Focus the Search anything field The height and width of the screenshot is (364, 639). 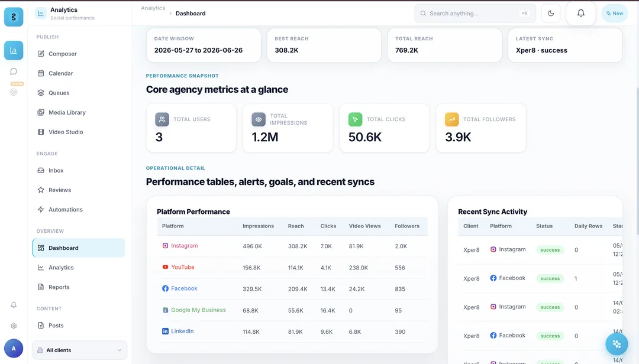tap(475, 14)
